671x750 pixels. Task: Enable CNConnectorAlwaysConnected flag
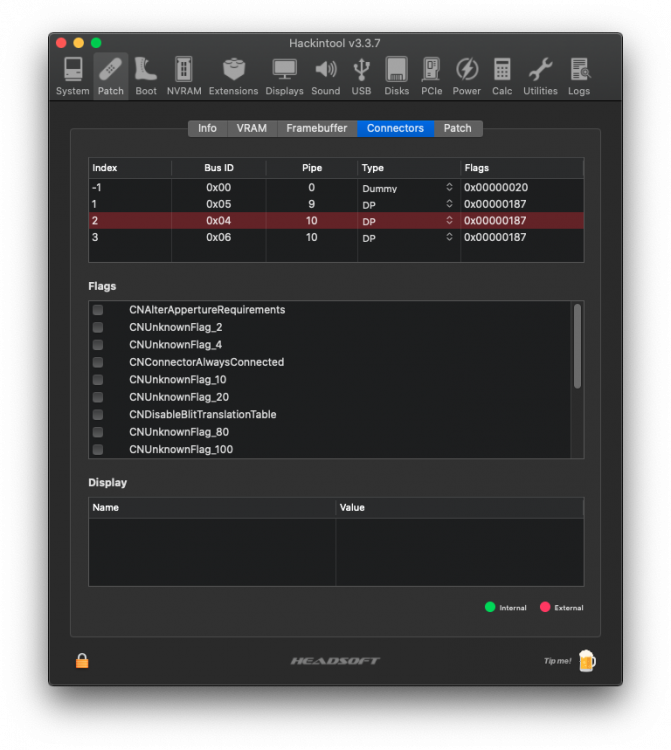[x=98, y=362]
